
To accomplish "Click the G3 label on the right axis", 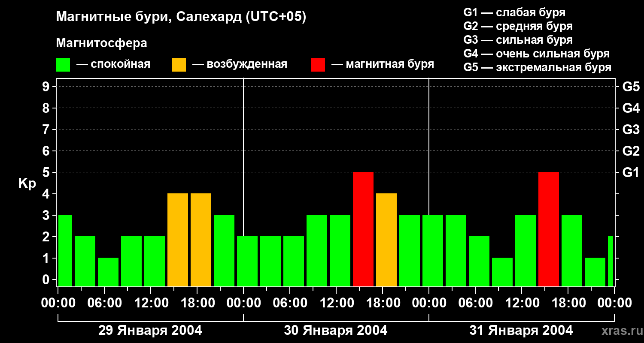I will [x=631, y=129].
